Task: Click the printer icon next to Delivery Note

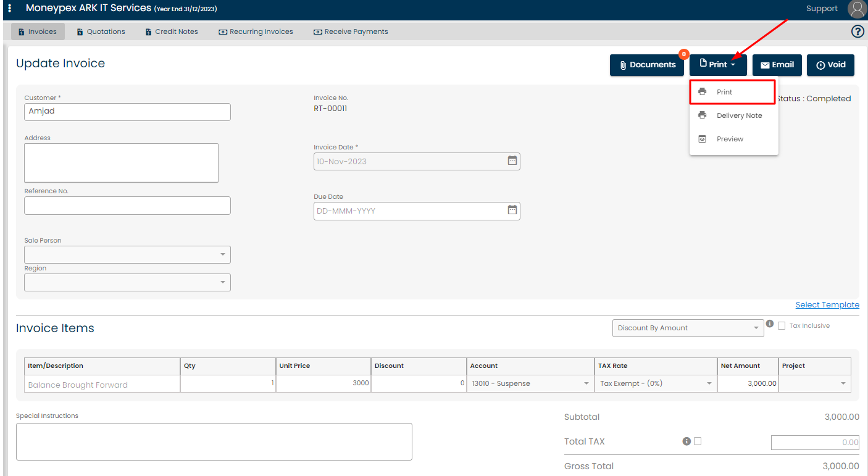Action: click(x=702, y=115)
